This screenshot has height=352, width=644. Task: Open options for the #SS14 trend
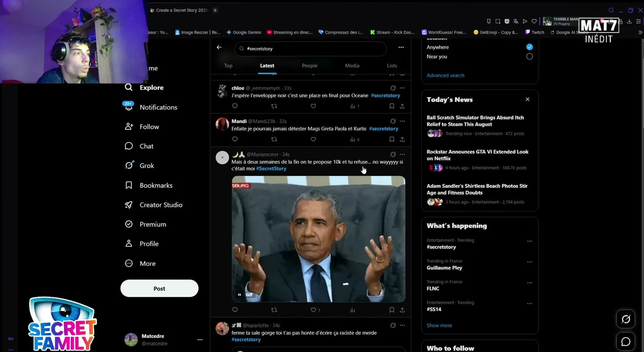[529, 304]
